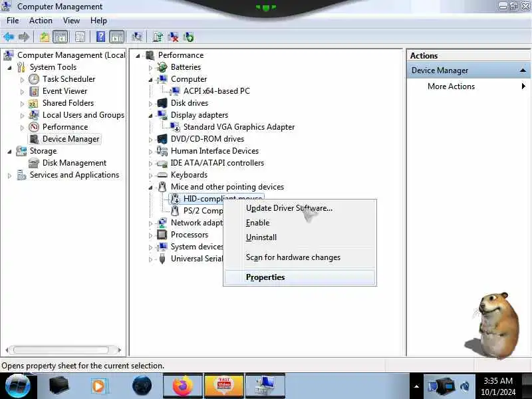Open the File menu
Image resolution: width=532 pixels, height=399 pixels.
coord(13,21)
